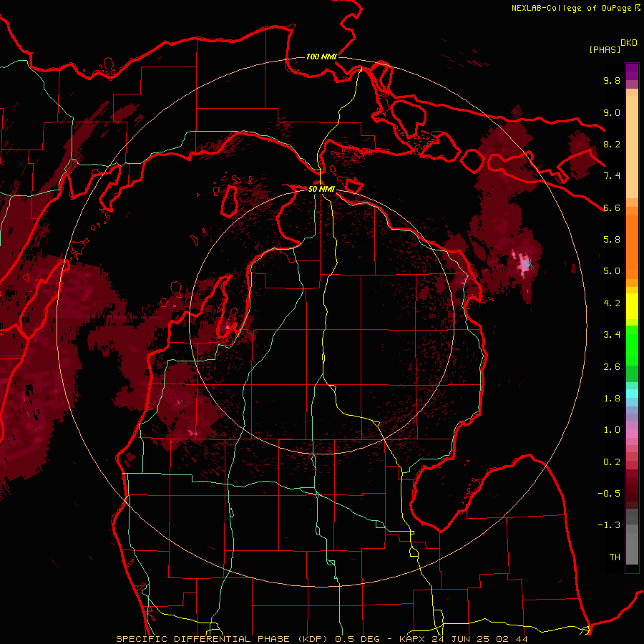This screenshot has width=644, height=644.
Task: Click the -0.5 value on the color scale
Action: [609, 494]
